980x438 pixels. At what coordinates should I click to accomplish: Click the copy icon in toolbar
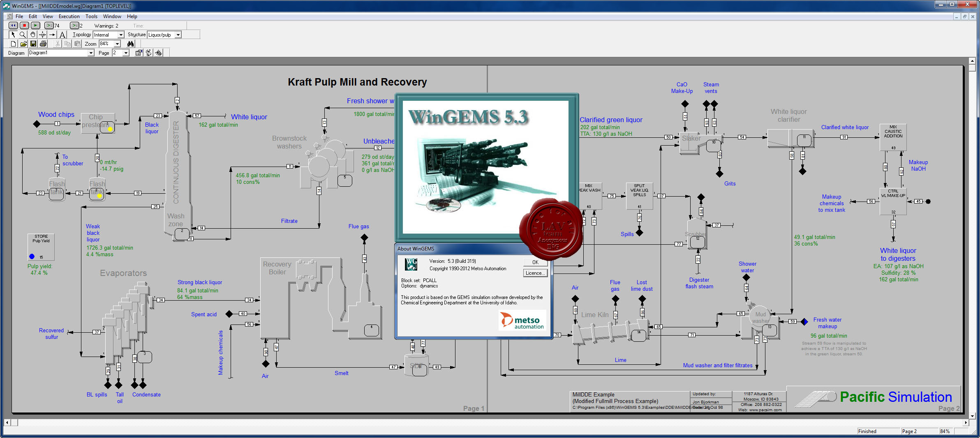pyautogui.click(x=67, y=44)
